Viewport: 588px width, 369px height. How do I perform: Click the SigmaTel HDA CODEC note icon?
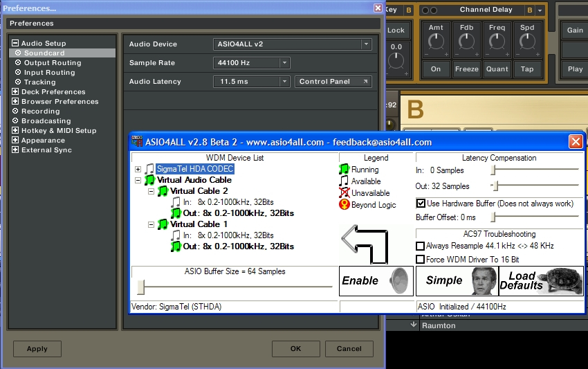pos(149,169)
